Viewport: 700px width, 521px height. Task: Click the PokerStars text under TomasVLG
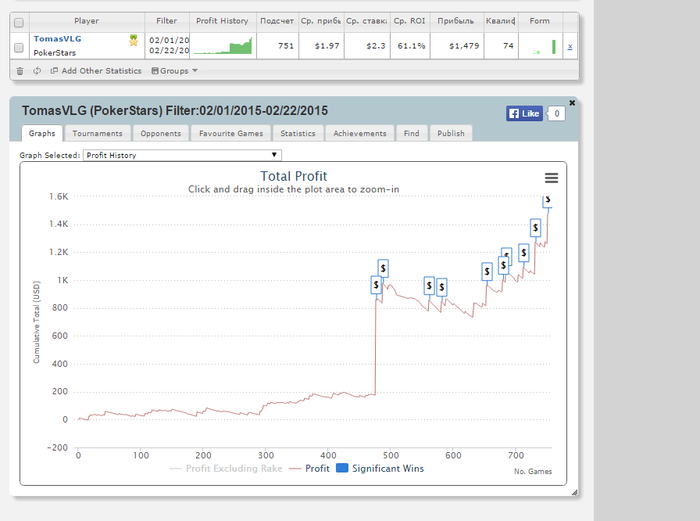pos(54,53)
